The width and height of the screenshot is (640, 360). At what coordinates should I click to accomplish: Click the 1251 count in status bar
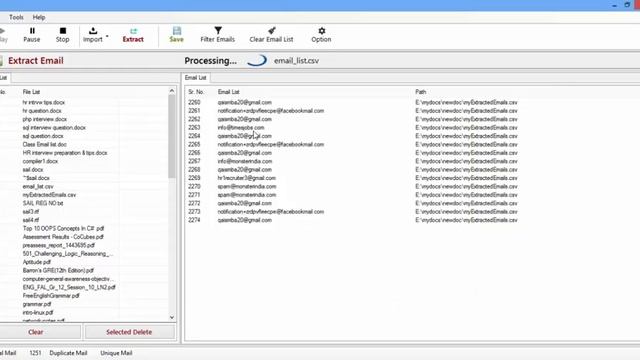coord(35,353)
